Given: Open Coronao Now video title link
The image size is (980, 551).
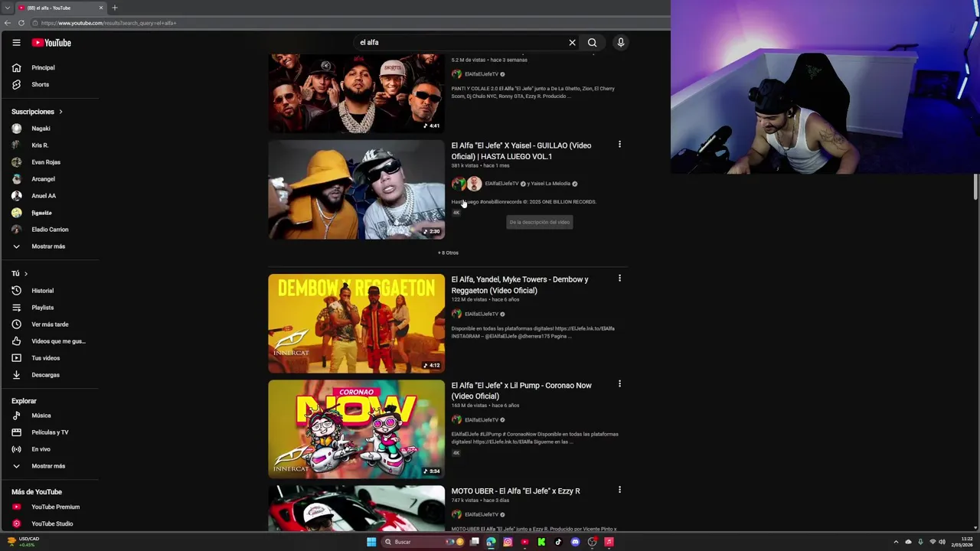Looking at the screenshot, I should point(521,390).
